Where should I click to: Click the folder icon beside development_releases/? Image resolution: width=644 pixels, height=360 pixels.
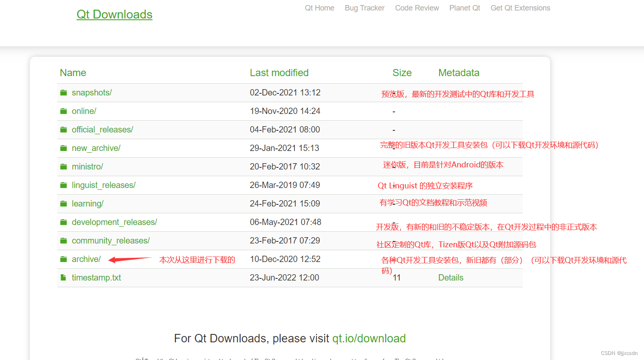tap(64, 222)
